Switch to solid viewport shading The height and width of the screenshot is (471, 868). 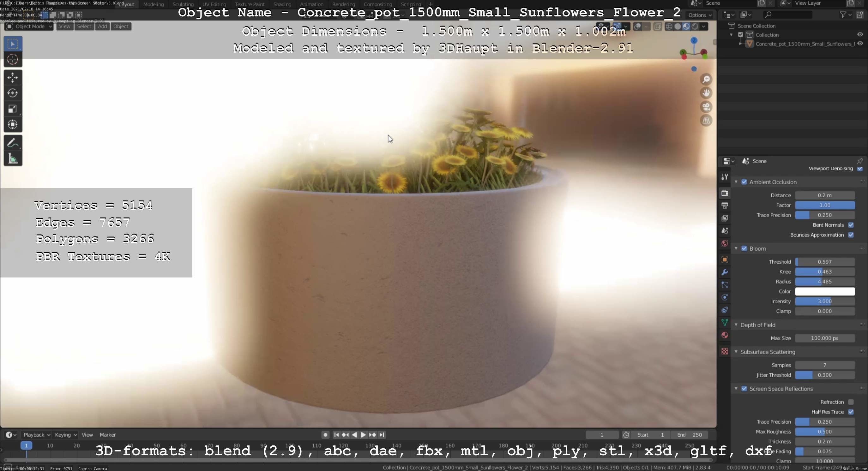(x=678, y=27)
